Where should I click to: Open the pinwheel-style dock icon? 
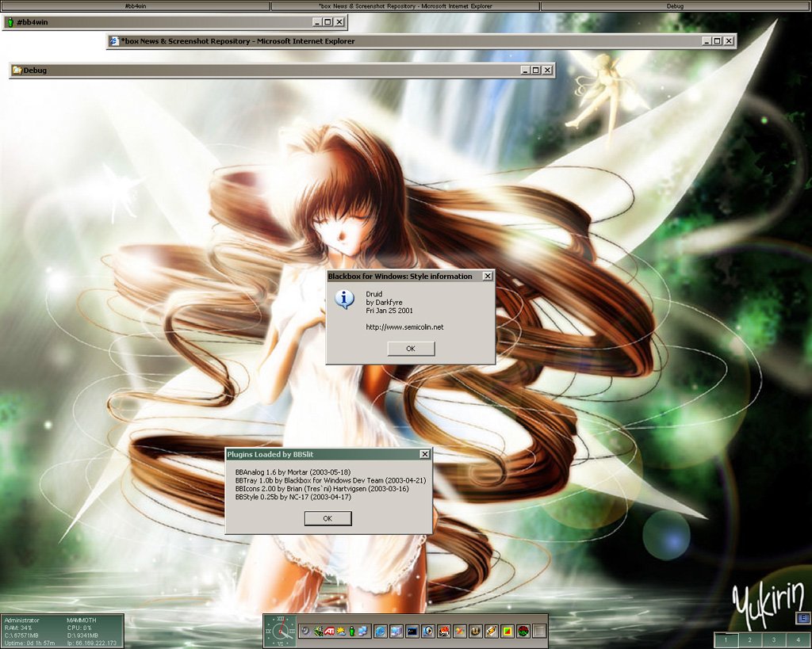(460, 631)
